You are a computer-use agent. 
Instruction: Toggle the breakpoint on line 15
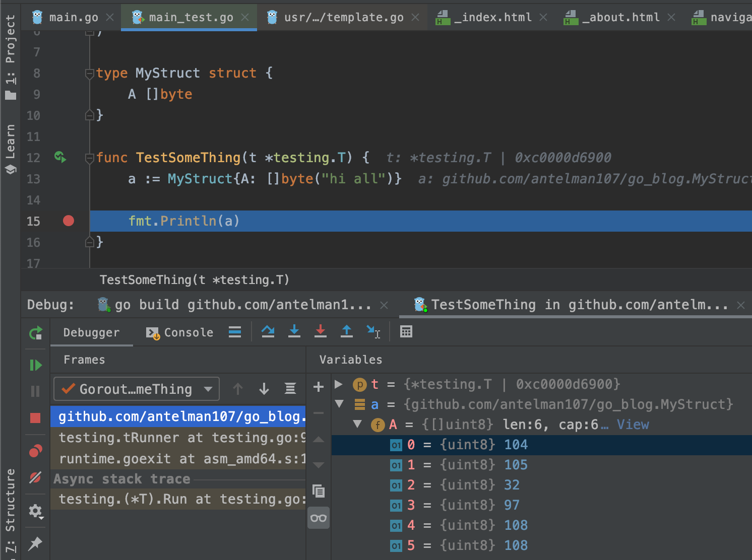coord(69,221)
